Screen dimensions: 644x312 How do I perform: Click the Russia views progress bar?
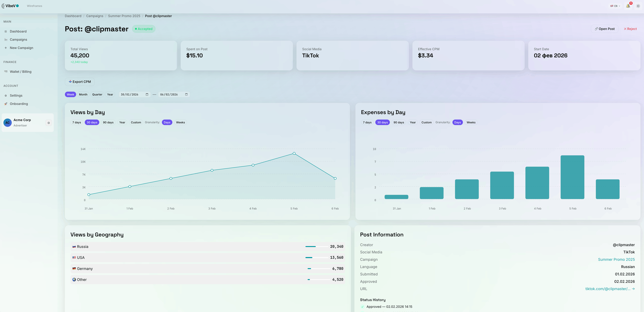tap(317, 247)
